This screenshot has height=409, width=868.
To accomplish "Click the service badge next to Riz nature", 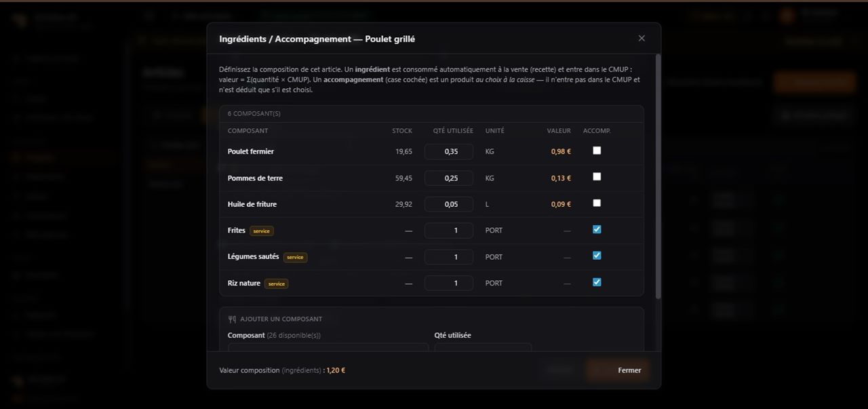I will [276, 284].
